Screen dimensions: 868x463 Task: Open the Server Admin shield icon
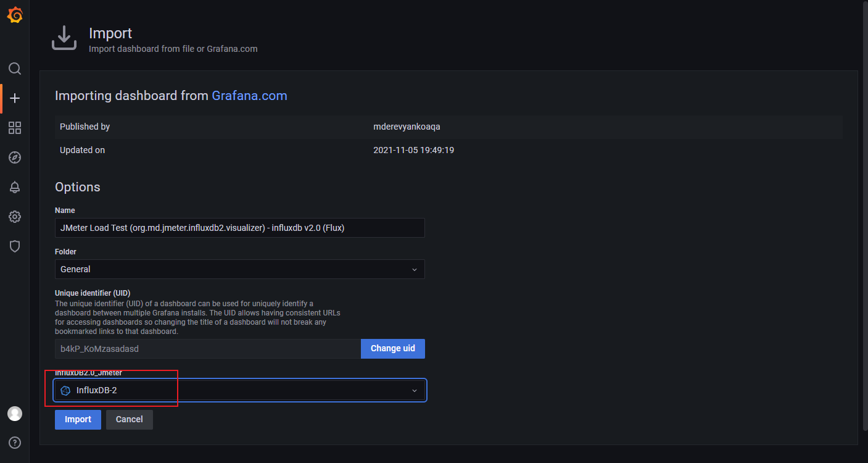(x=15, y=246)
